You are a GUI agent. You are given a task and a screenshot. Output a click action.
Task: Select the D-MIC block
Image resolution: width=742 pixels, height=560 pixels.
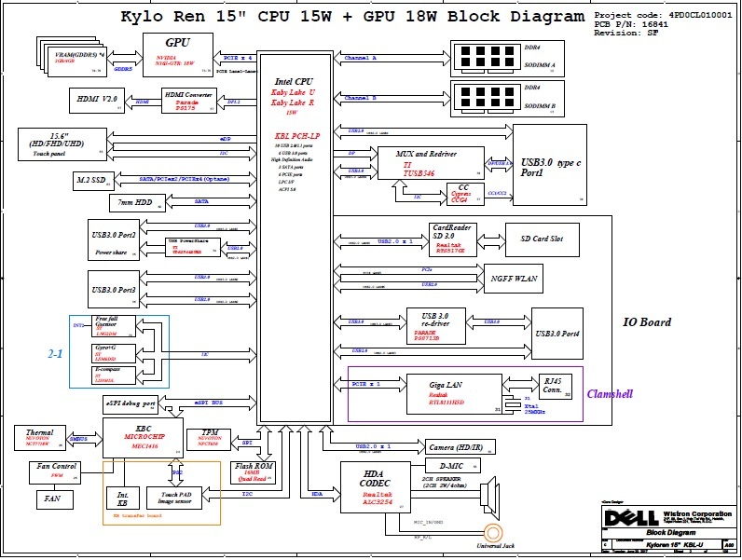(453, 466)
